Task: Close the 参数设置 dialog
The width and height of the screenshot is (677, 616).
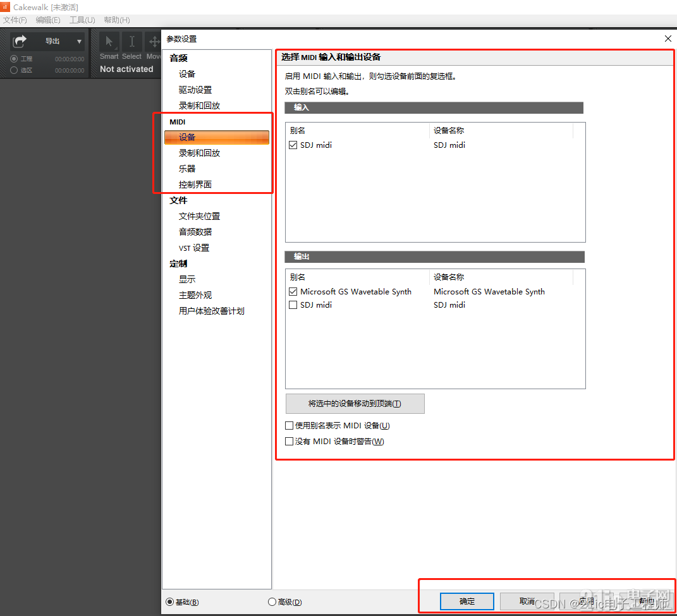Action: point(668,39)
